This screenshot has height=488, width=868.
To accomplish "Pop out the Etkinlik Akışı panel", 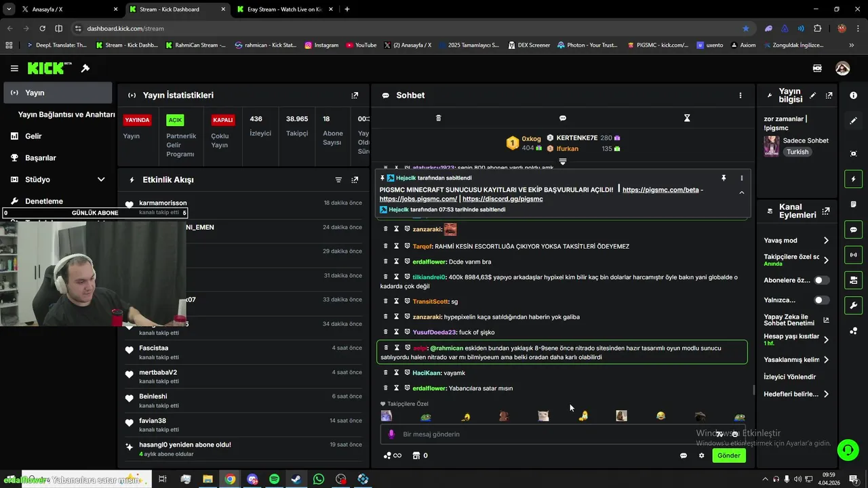I will [x=355, y=180].
